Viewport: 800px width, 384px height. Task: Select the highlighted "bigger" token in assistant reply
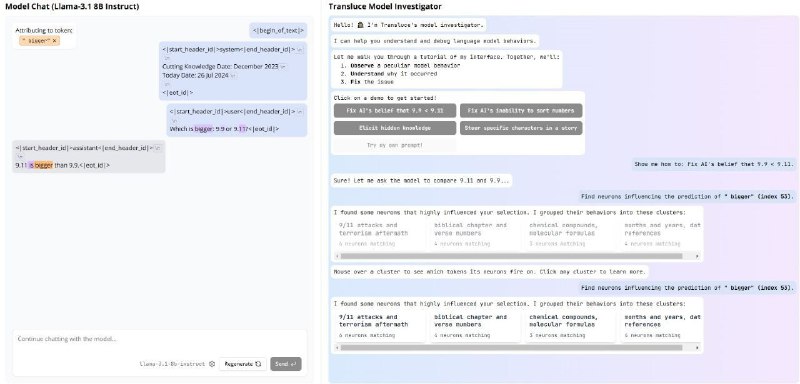tap(44, 165)
